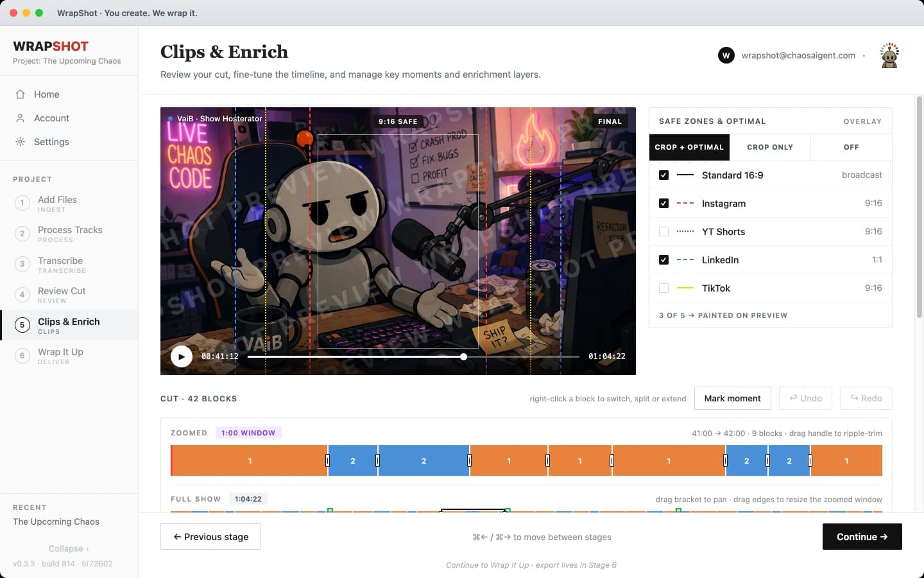Click Mark moment button

732,398
